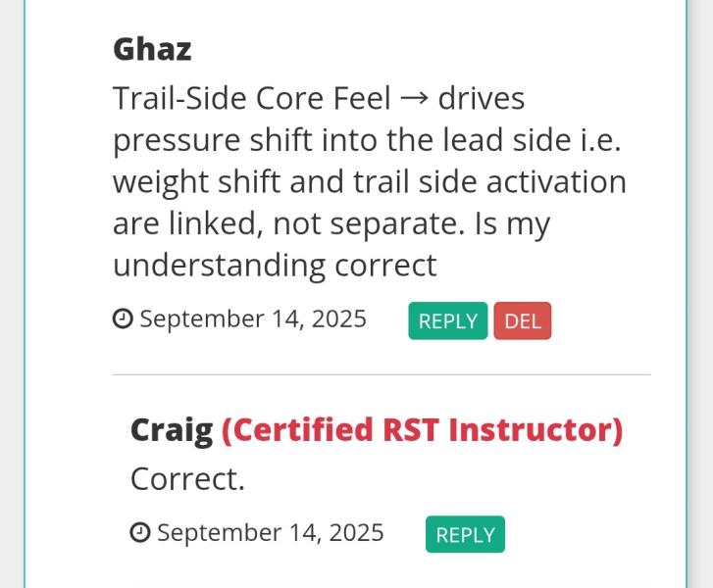Screen dimensions: 713x588
Task: Click the words "weight shift and trail side activation"
Action: 370,182
